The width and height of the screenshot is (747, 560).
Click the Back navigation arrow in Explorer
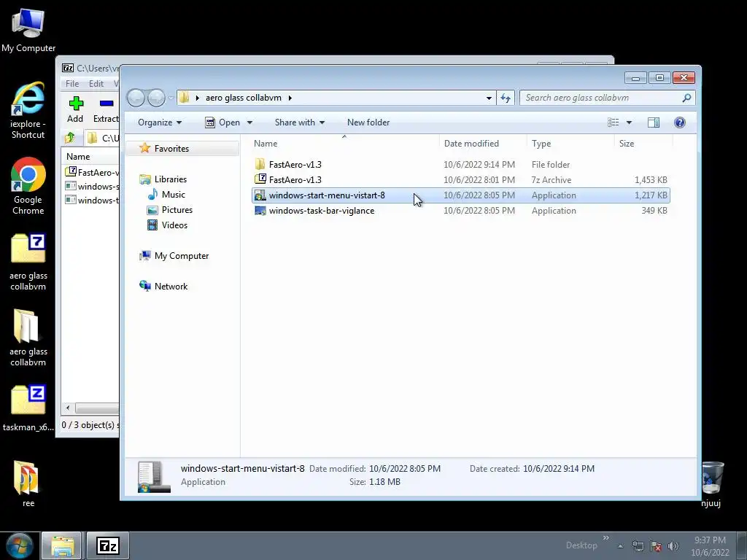click(x=136, y=98)
